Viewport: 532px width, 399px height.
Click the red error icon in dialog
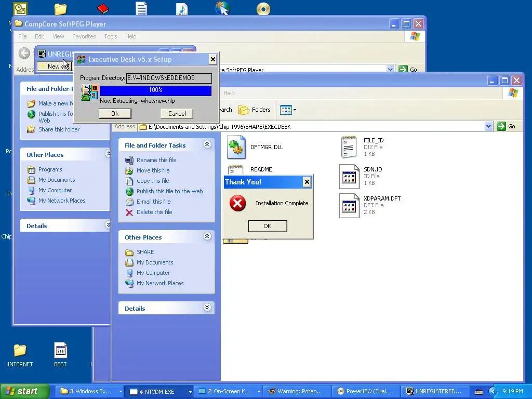(x=237, y=203)
